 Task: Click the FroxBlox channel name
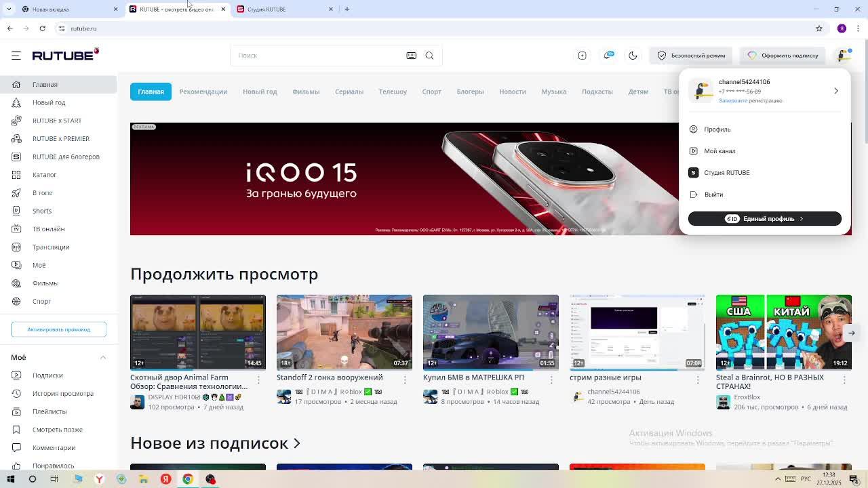pyautogui.click(x=747, y=397)
